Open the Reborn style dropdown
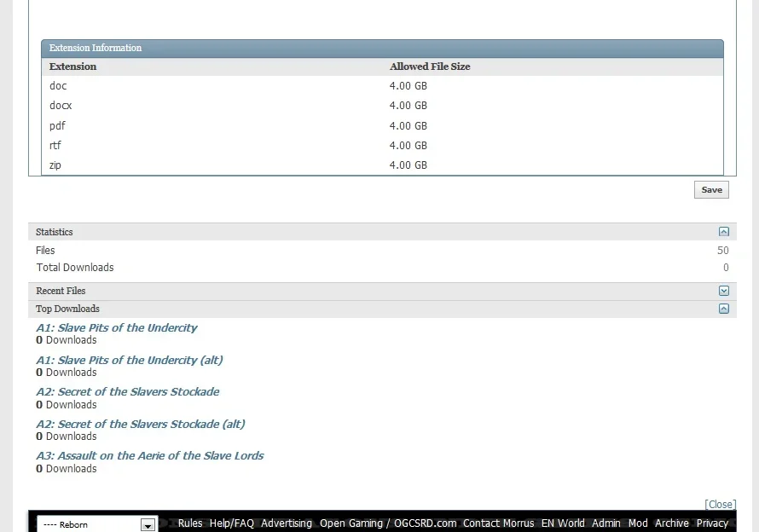Viewport: 759px width, 532px height. [x=96, y=524]
